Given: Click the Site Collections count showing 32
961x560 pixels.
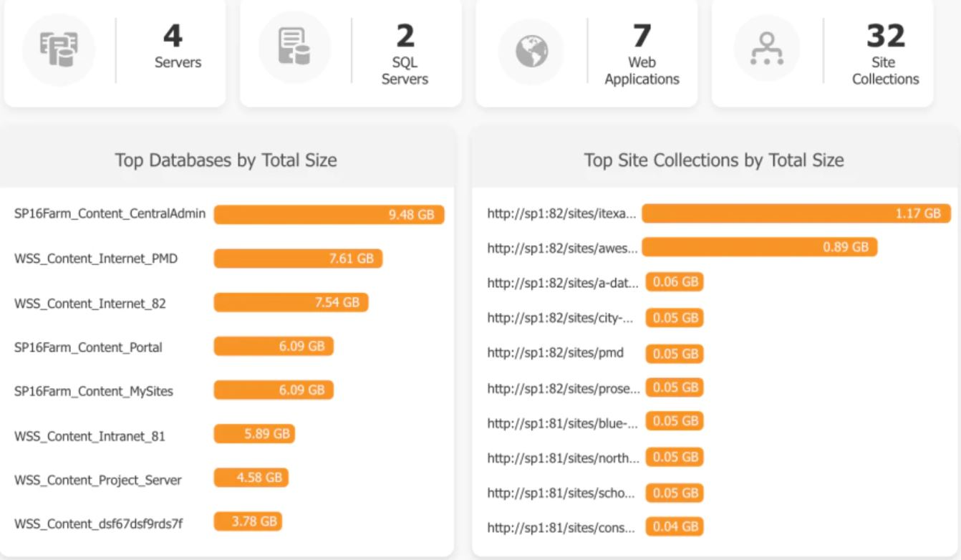Looking at the screenshot, I should (x=885, y=35).
